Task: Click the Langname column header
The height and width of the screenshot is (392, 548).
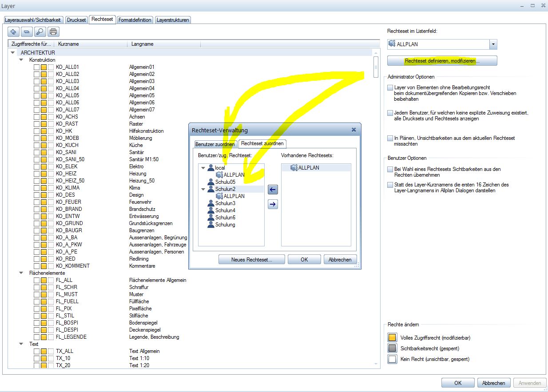Action: (x=142, y=44)
